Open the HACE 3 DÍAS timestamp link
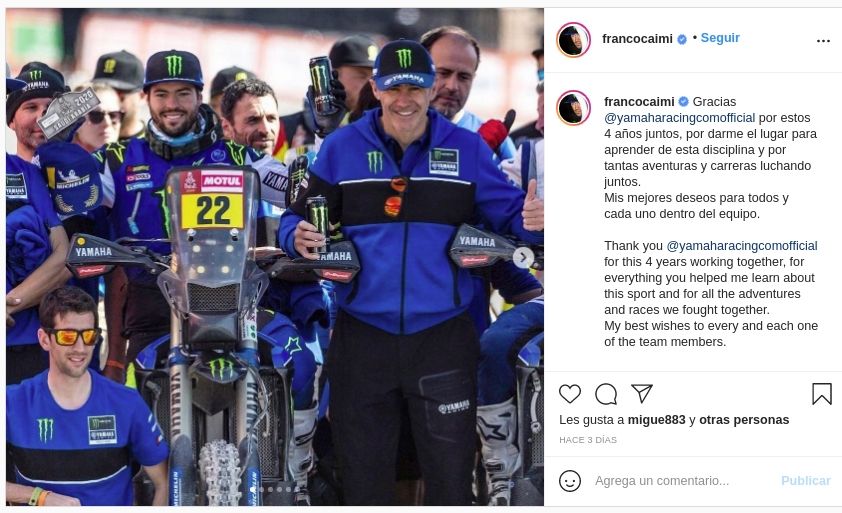Viewport: 842px width, 513px height. 588,440
